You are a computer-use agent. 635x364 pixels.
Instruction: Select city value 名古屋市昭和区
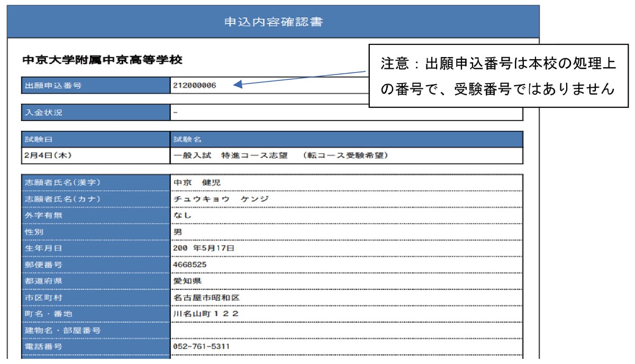pyautogui.click(x=207, y=297)
